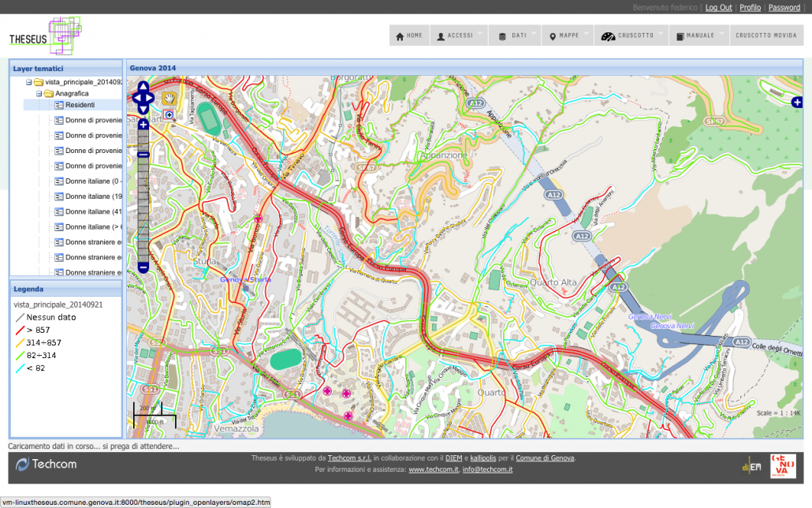Follow the Techcom s.r.l. link

click(x=349, y=458)
